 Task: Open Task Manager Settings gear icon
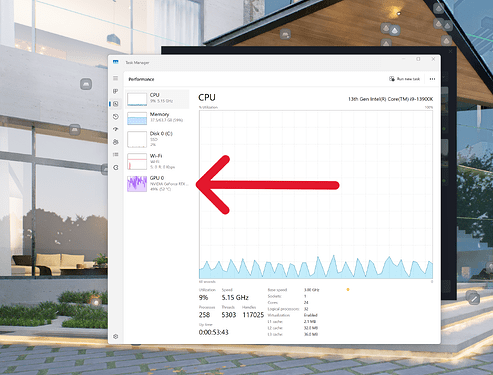(x=116, y=336)
